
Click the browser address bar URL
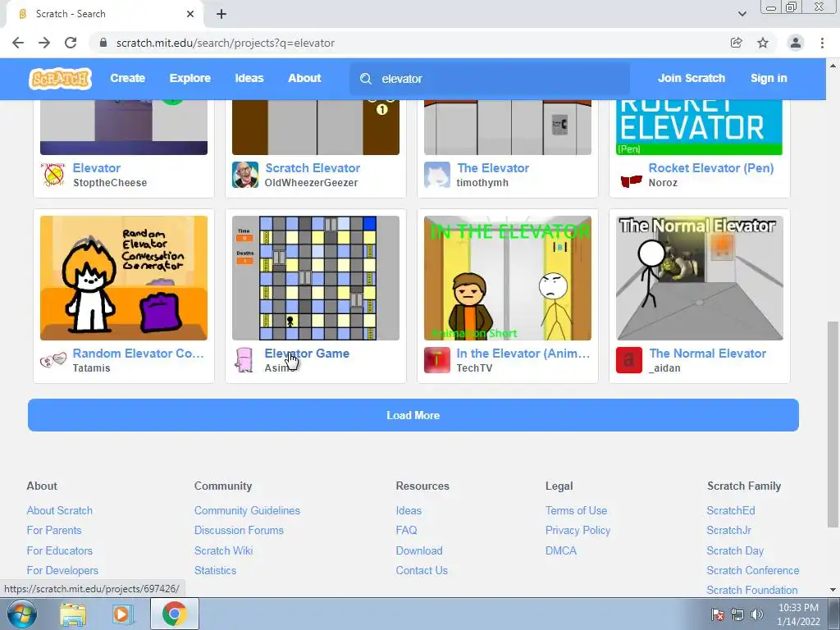[225, 43]
